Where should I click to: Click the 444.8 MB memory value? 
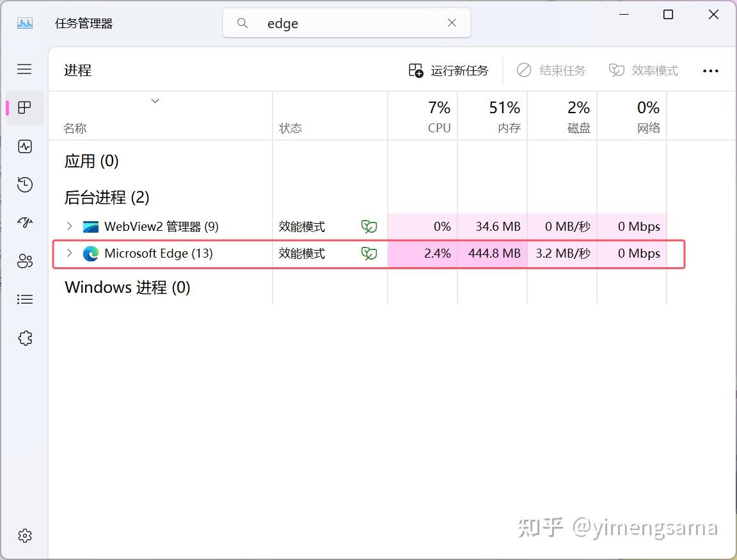(x=495, y=253)
